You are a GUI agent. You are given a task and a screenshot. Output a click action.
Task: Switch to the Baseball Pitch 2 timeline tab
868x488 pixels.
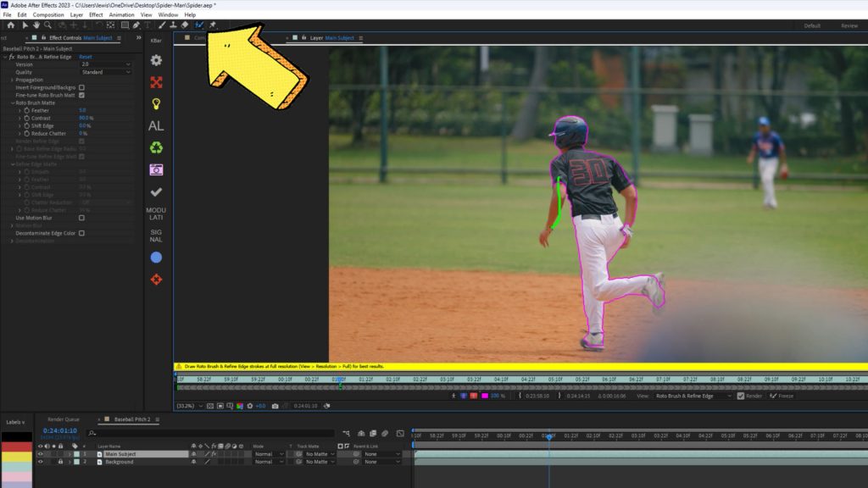tap(132, 419)
